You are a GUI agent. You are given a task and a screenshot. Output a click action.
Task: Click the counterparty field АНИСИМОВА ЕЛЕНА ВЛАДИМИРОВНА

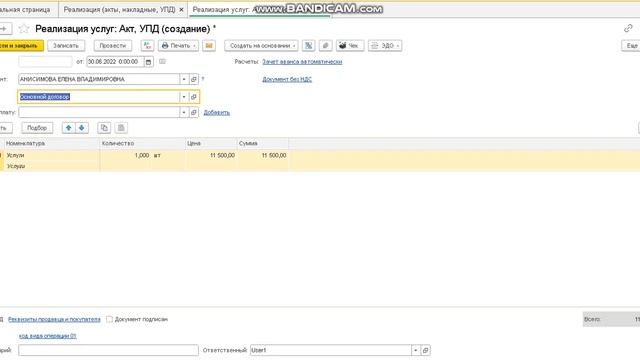pos(99,79)
